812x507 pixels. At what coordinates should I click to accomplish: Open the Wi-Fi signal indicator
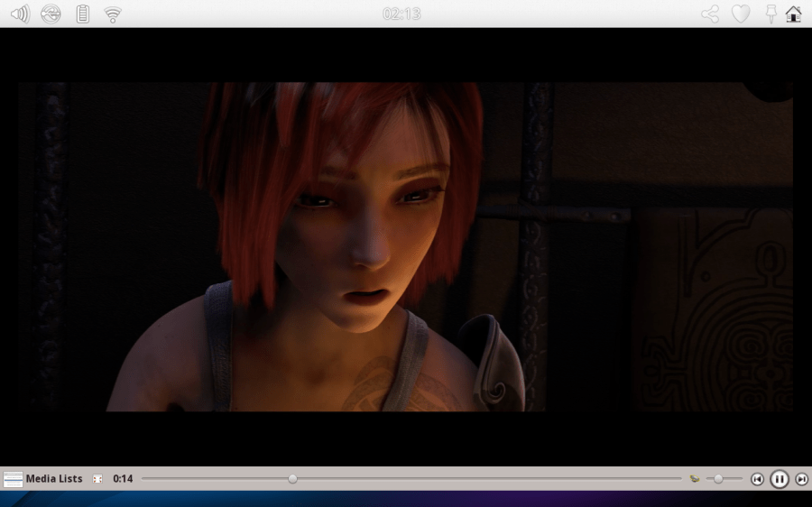click(x=113, y=14)
